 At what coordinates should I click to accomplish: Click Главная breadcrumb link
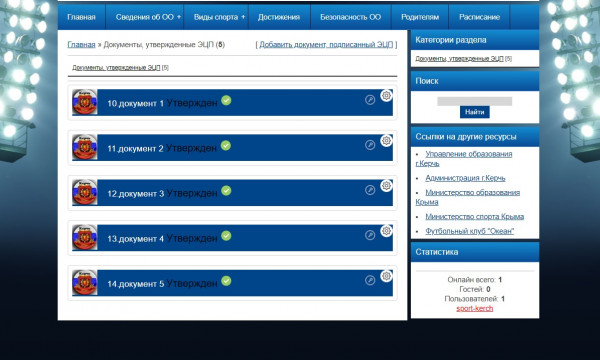click(x=81, y=45)
